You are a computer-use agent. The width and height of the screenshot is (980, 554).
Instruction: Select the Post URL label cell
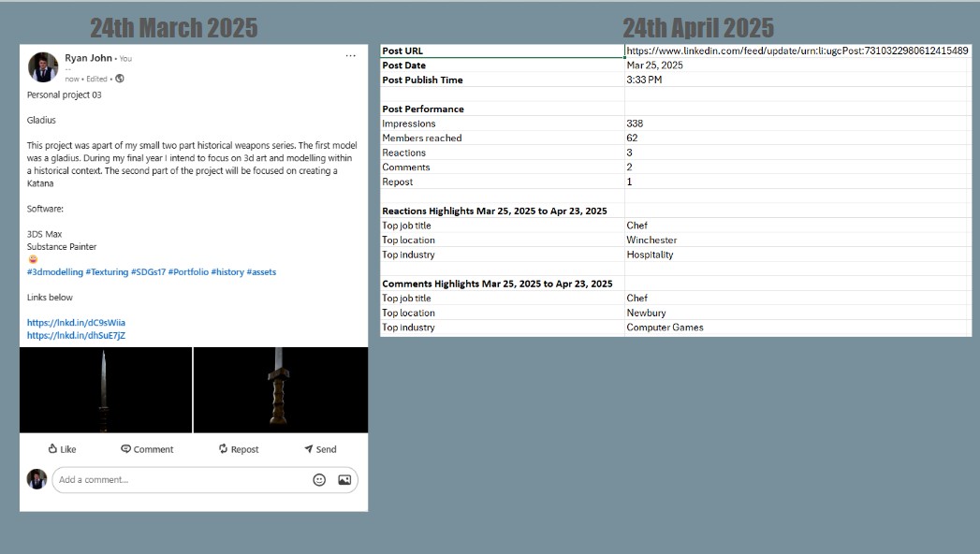click(x=503, y=51)
